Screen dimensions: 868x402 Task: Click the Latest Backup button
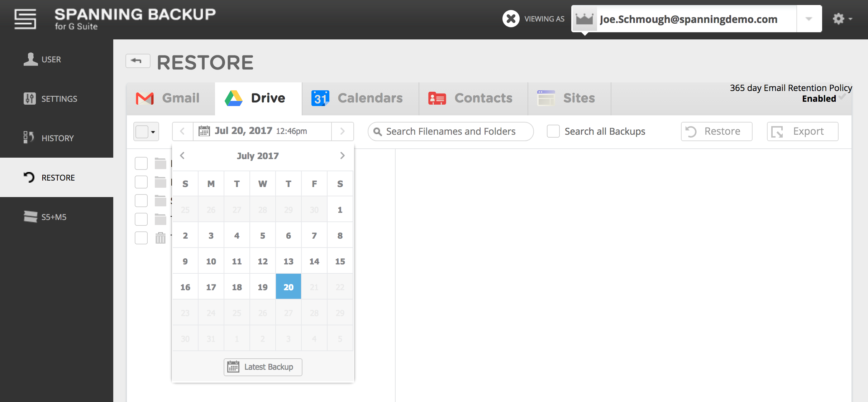(x=263, y=367)
